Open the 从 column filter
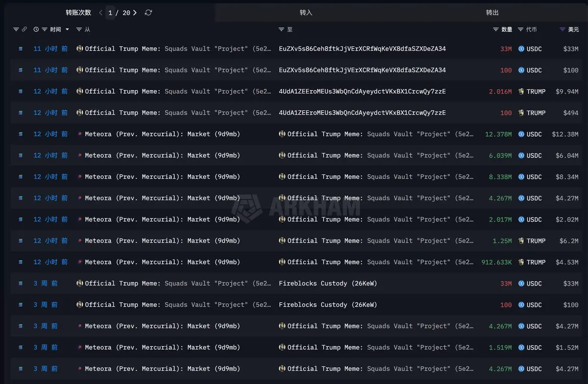 (x=79, y=29)
